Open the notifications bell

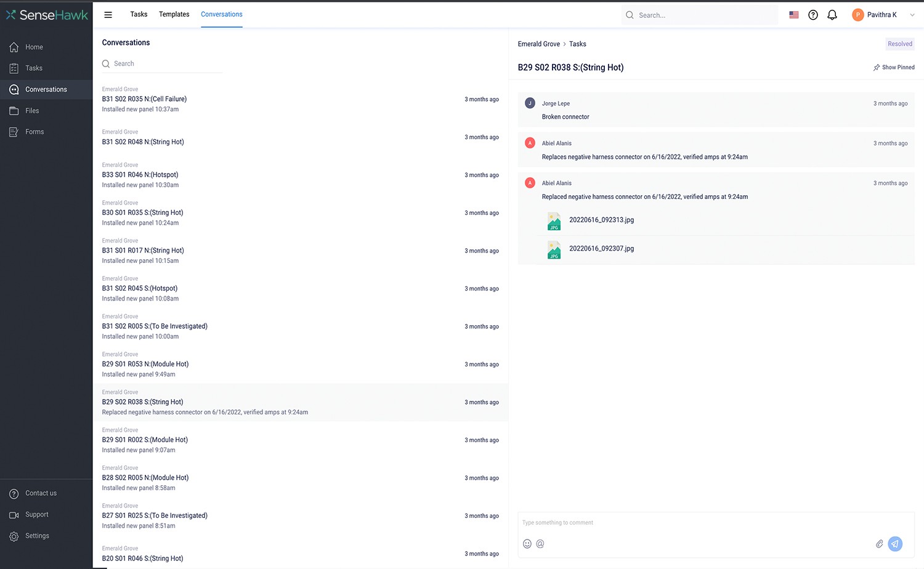point(832,15)
